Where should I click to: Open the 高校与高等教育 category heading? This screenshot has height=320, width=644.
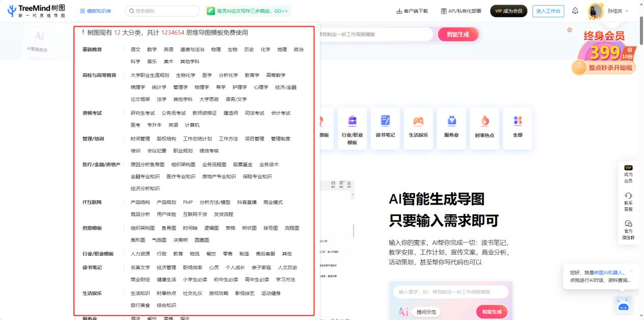pyautogui.click(x=99, y=75)
